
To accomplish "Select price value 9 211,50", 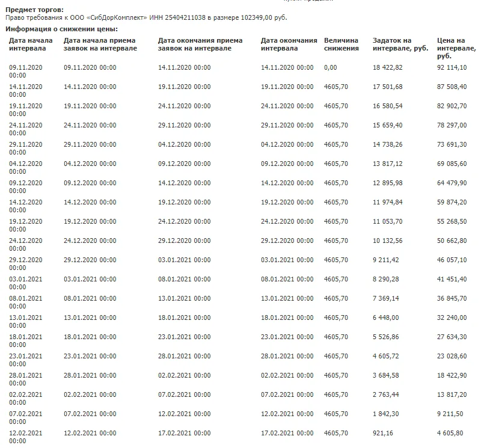I will coord(450,414).
